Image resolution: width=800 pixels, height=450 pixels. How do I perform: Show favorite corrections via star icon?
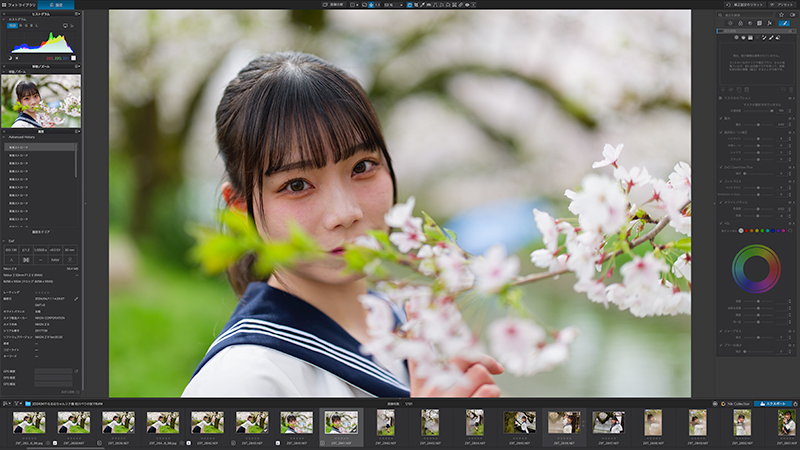point(782,15)
